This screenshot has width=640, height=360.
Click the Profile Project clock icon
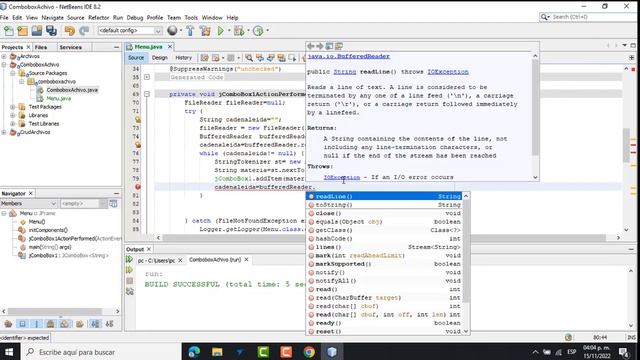(258, 31)
